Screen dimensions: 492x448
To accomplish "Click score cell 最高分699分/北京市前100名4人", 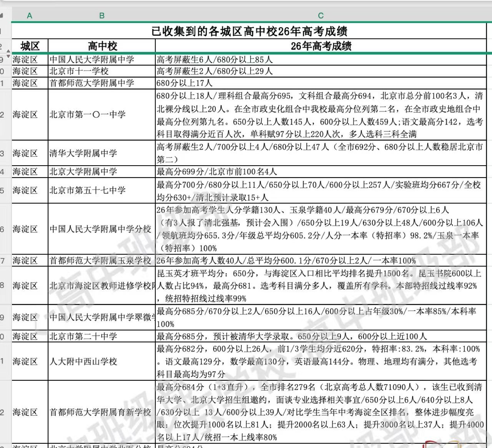I will tap(321, 171).
